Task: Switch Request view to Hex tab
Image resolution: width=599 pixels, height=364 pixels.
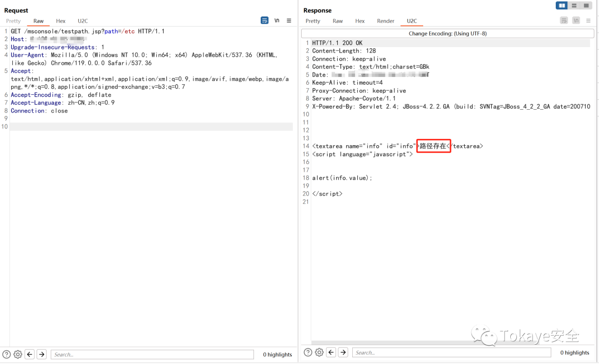Action: pos(61,21)
